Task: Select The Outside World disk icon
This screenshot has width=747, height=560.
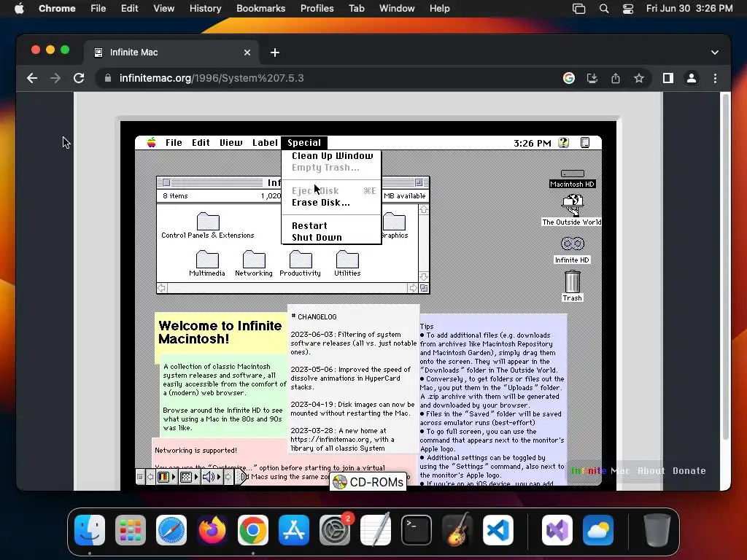Action: tap(572, 205)
